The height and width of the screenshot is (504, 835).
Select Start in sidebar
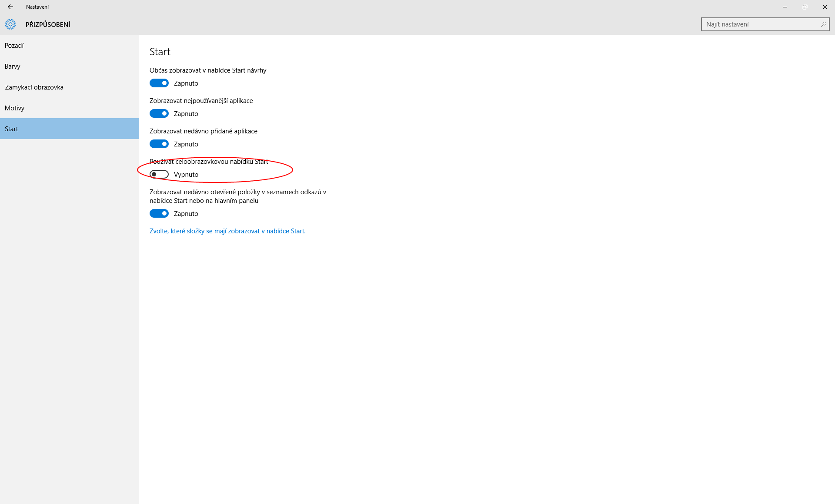12,129
